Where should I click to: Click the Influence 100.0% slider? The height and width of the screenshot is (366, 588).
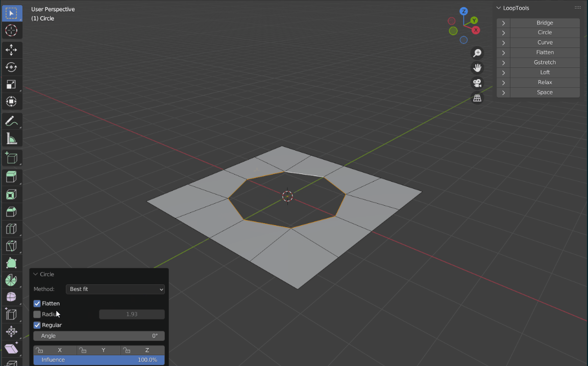click(x=99, y=360)
